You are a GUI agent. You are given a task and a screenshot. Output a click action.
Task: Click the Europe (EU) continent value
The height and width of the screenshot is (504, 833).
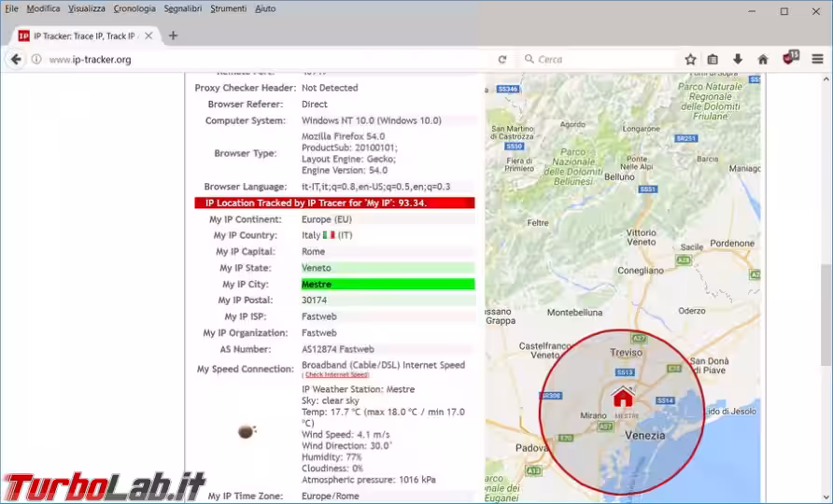tap(327, 218)
